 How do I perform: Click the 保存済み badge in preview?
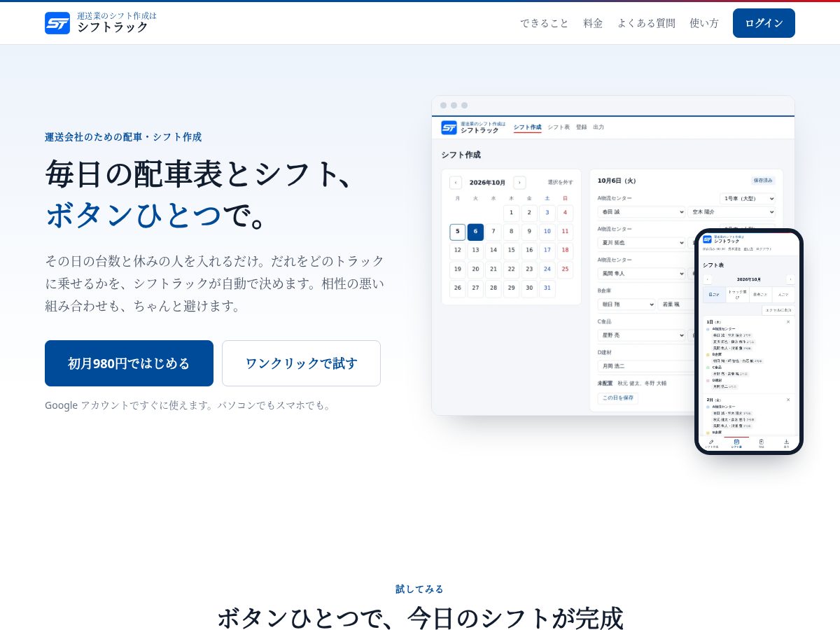click(x=763, y=180)
